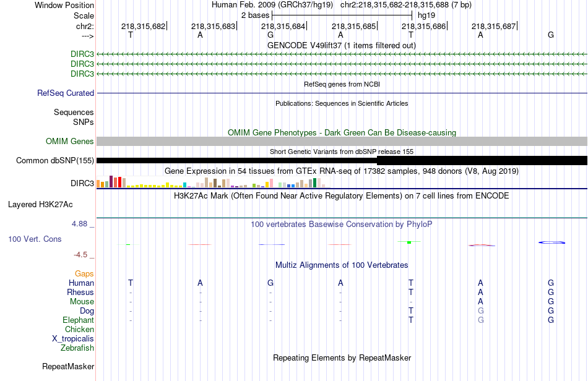Open the OMIM Genes track label
Image resolution: width=588 pixels, height=381 pixels.
click(70, 141)
